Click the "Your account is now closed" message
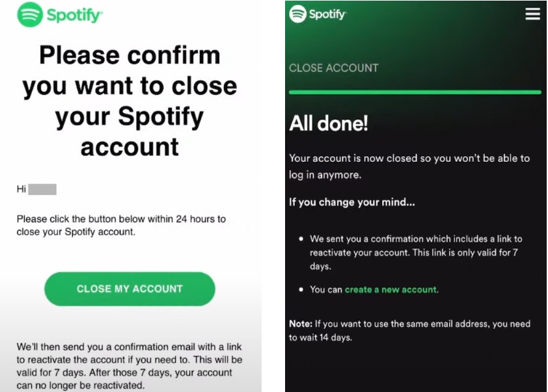The height and width of the screenshot is (392, 548). (x=409, y=166)
